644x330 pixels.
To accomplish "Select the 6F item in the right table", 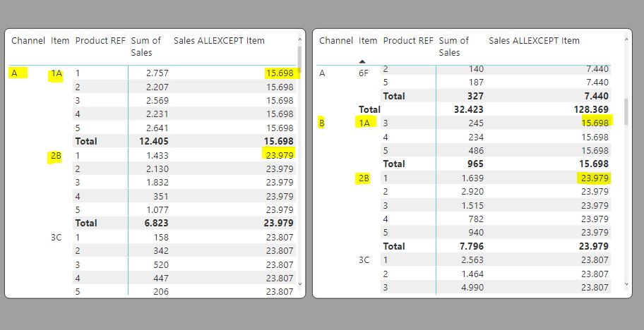I will click(364, 75).
